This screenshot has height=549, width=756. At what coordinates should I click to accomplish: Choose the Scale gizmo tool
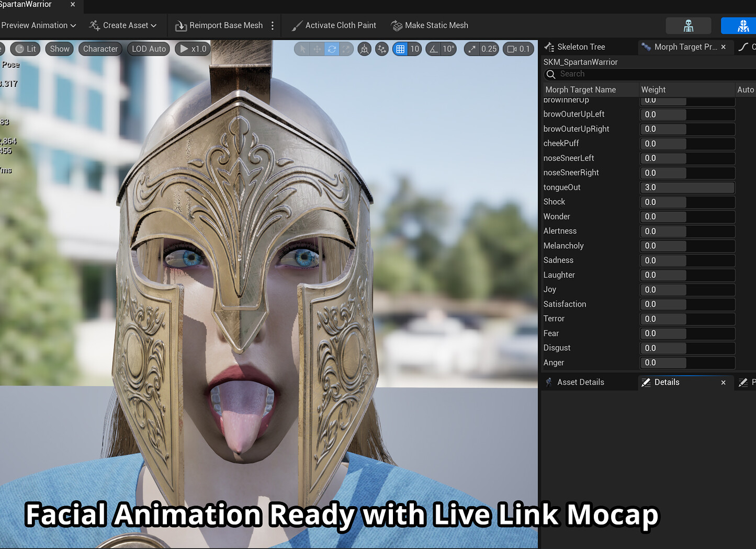346,49
